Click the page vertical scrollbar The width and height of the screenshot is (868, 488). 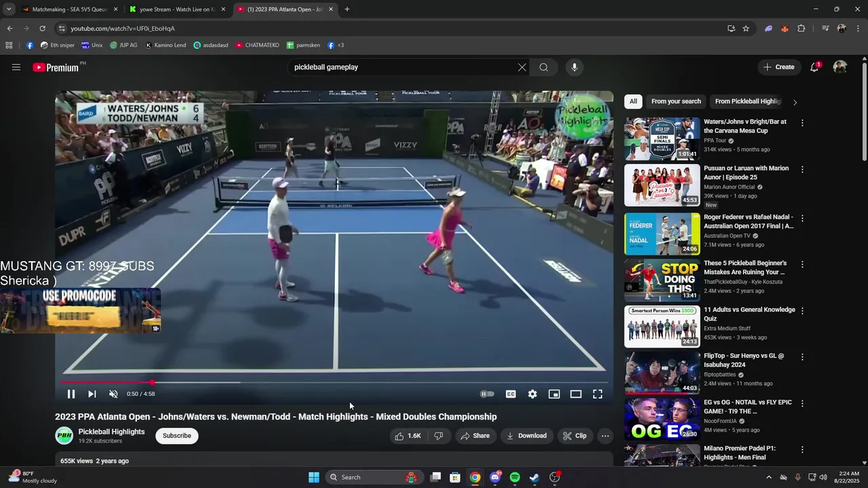tap(864, 112)
